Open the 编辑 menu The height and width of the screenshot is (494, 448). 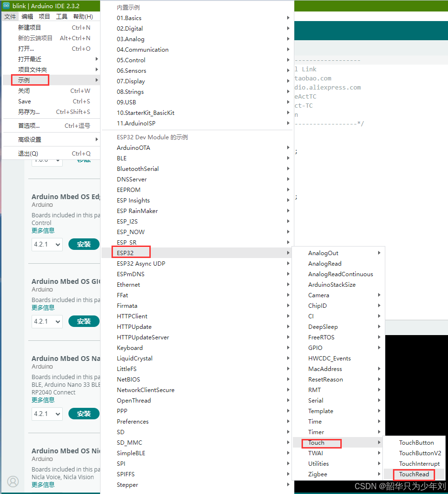[x=27, y=17]
